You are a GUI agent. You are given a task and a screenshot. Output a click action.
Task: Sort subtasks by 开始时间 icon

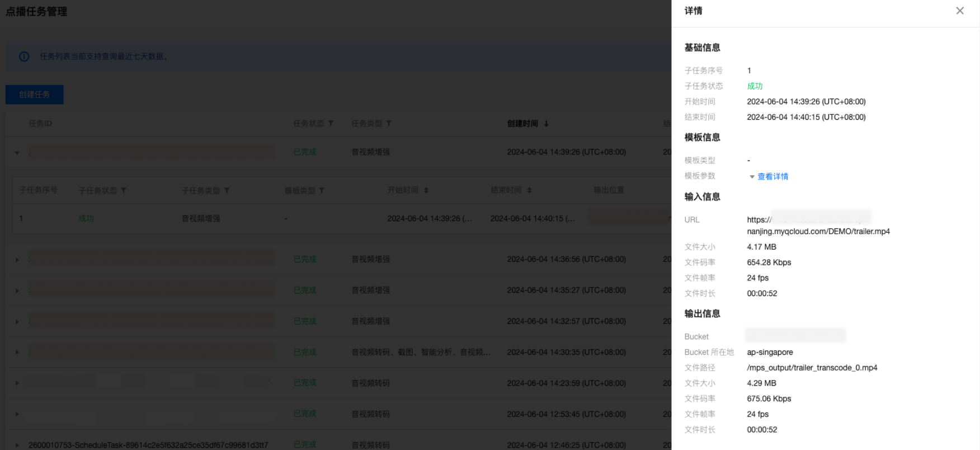pos(426,190)
